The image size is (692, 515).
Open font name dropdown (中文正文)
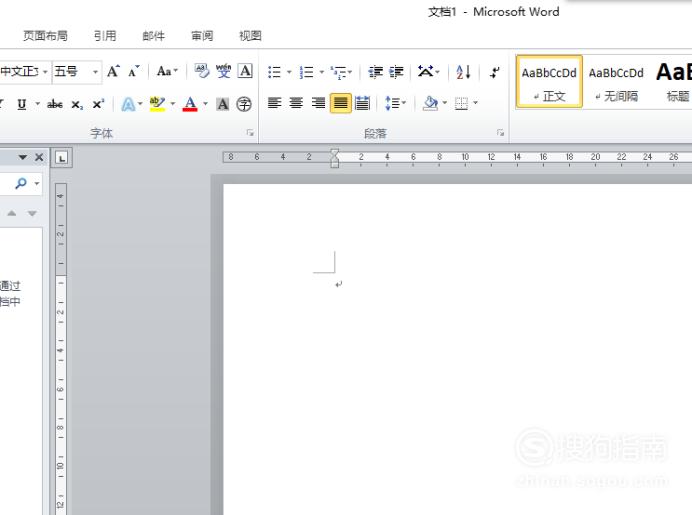pos(45,71)
